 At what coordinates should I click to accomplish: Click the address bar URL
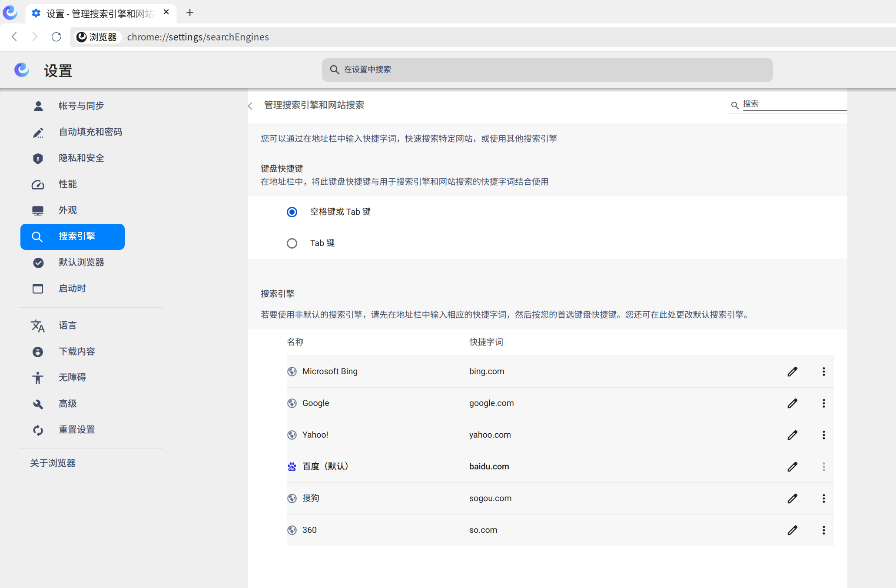point(198,37)
